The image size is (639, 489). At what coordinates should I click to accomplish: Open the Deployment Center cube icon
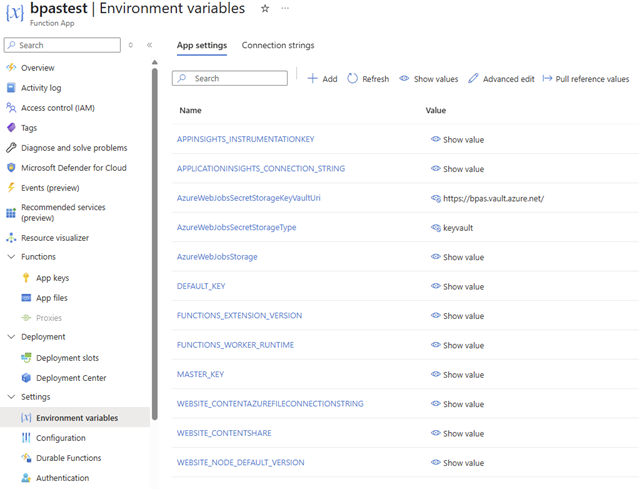[x=26, y=378]
